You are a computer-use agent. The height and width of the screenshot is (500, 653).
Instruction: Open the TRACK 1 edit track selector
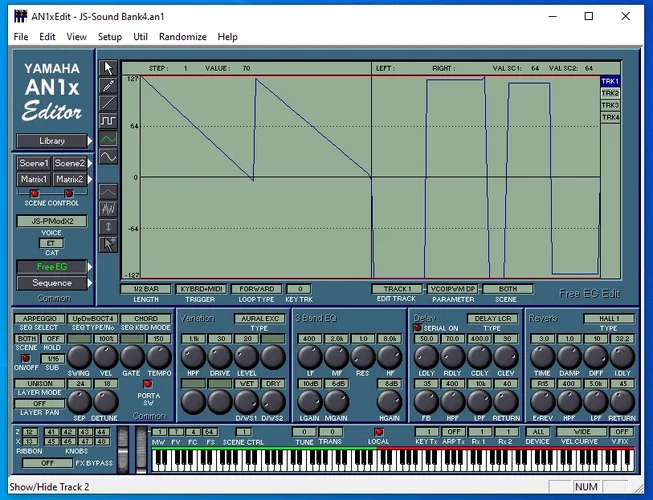pyautogui.click(x=397, y=289)
